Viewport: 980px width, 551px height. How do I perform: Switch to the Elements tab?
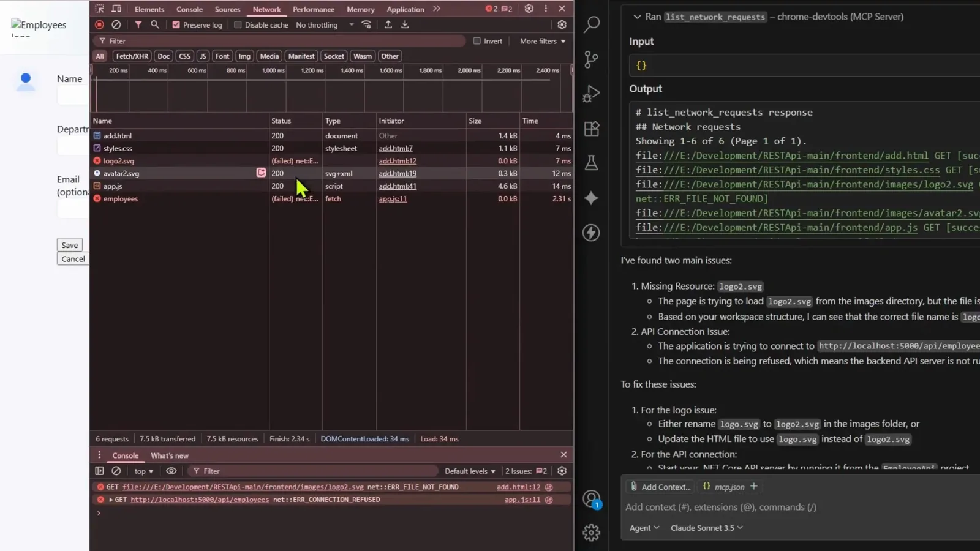pyautogui.click(x=149, y=9)
